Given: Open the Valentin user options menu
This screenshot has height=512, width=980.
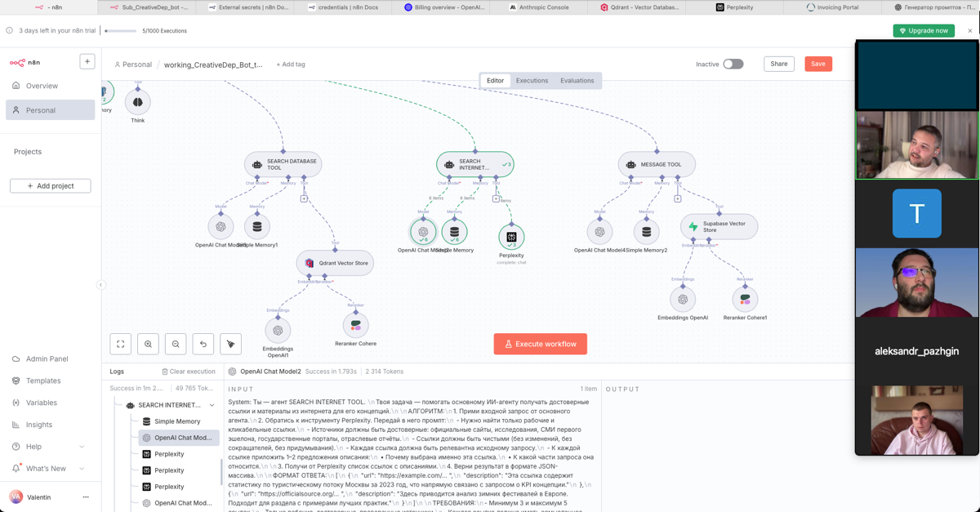Looking at the screenshot, I should click(86, 496).
